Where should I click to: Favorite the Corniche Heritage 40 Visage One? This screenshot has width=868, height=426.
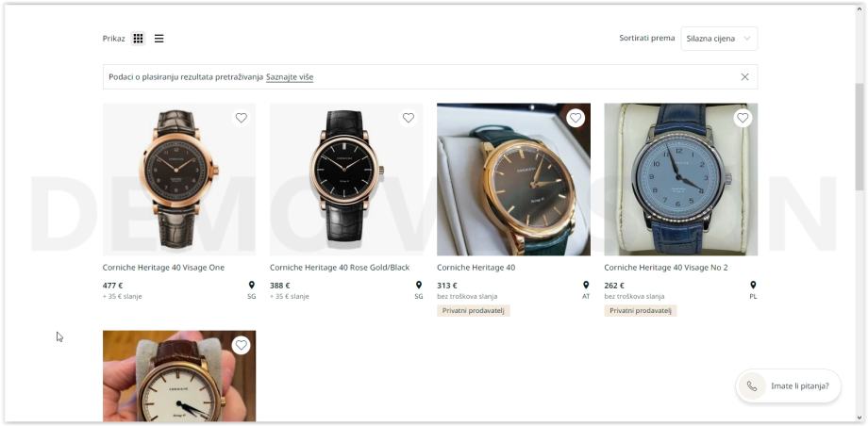point(242,118)
